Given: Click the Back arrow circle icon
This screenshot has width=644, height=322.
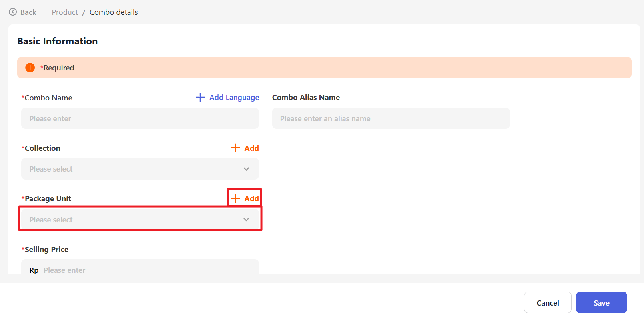Looking at the screenshot, I should coord(13,12).
